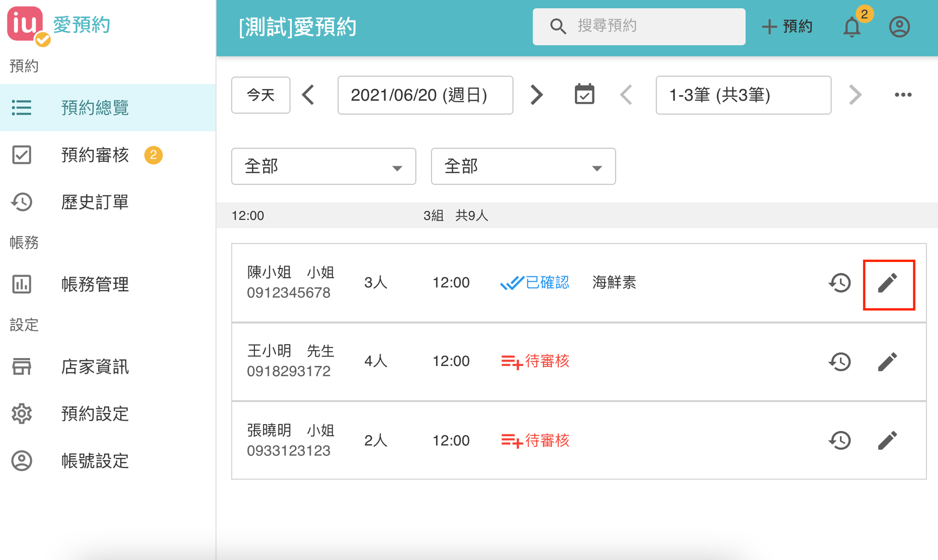The height and width of the screenshot is (560, 938).
Task: Click phone number 0933123123
Action: [289, 451]
